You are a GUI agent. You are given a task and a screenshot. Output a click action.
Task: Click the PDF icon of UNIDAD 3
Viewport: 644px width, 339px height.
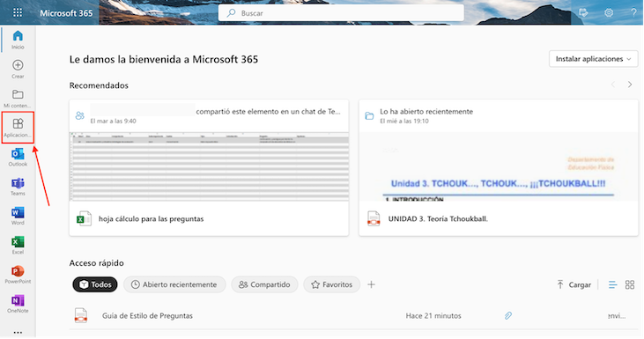pos(374,218)
